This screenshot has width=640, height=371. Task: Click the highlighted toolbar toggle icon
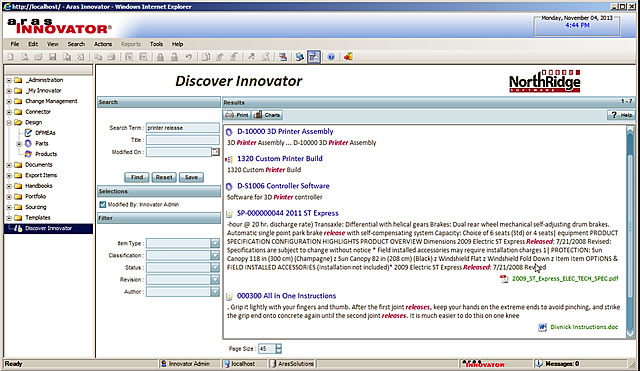(x=314, y=57)
